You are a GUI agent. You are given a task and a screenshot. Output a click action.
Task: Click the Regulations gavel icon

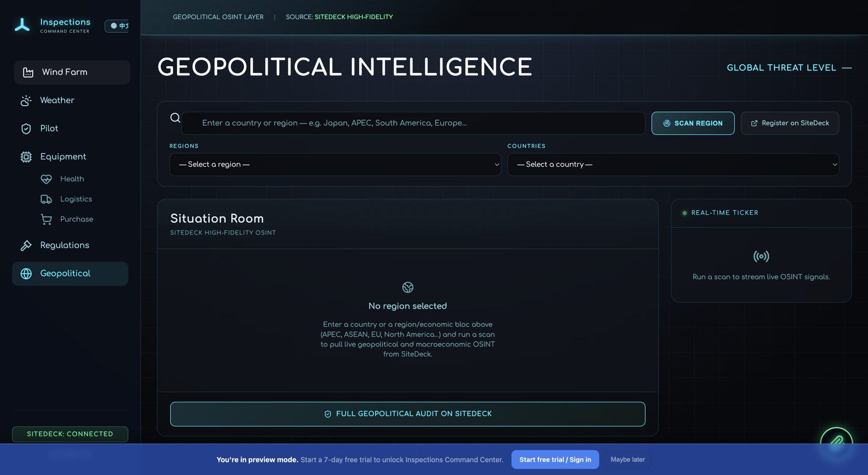26,245
